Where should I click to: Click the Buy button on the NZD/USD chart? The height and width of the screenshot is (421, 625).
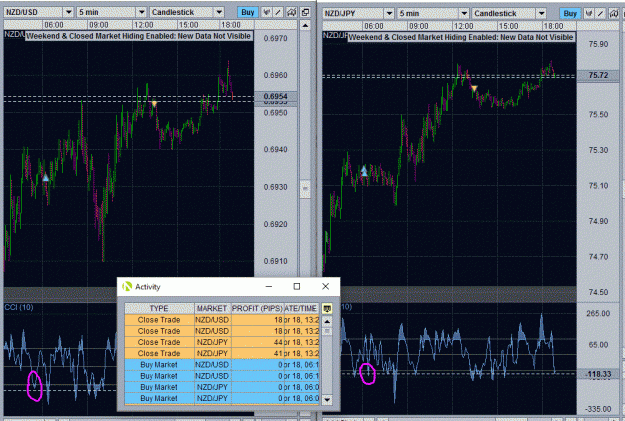pyautogui.click(x=248, y=12)
